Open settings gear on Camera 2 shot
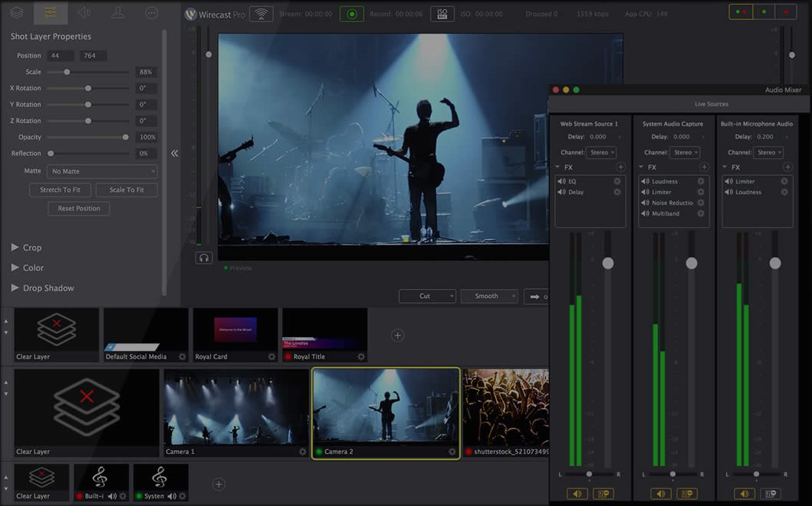This screenshot has height=506, width=812. (452, 452)
